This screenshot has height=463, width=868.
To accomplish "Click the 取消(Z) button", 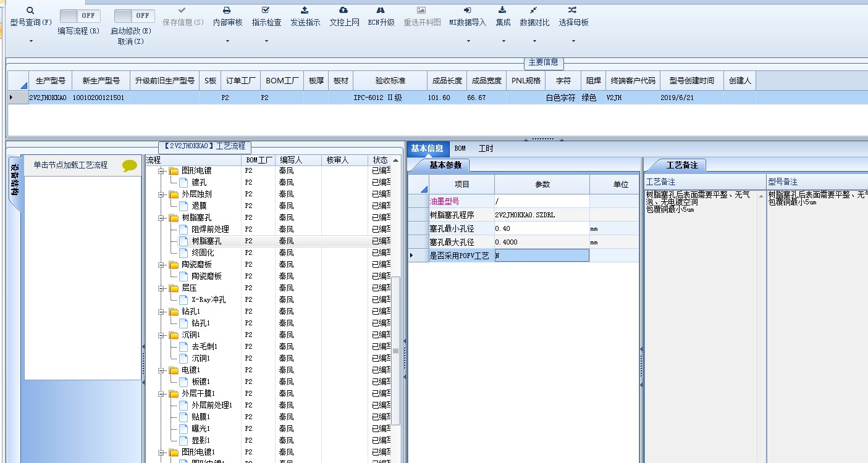I will tap(131, 41).
